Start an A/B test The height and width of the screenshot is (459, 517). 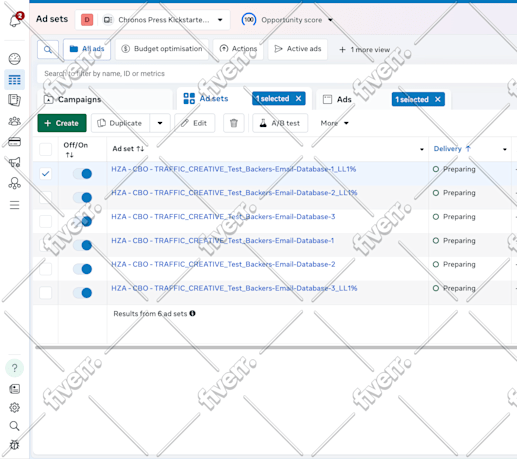point(280,123)
